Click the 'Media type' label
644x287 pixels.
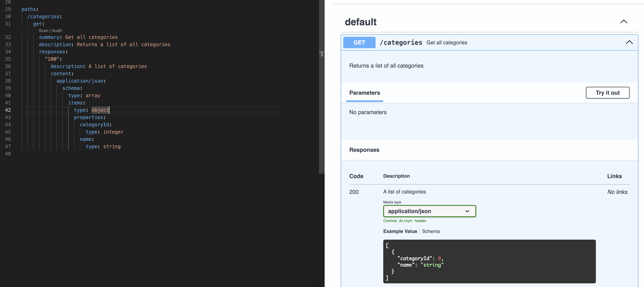[x=392, y=202]
